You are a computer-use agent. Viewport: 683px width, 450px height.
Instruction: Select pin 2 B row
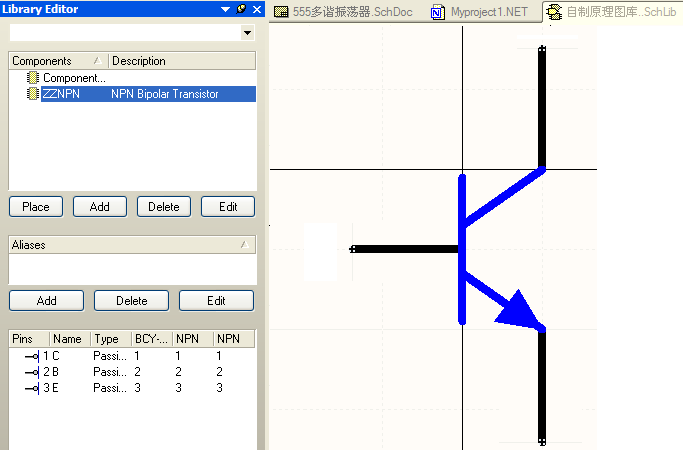132,372
